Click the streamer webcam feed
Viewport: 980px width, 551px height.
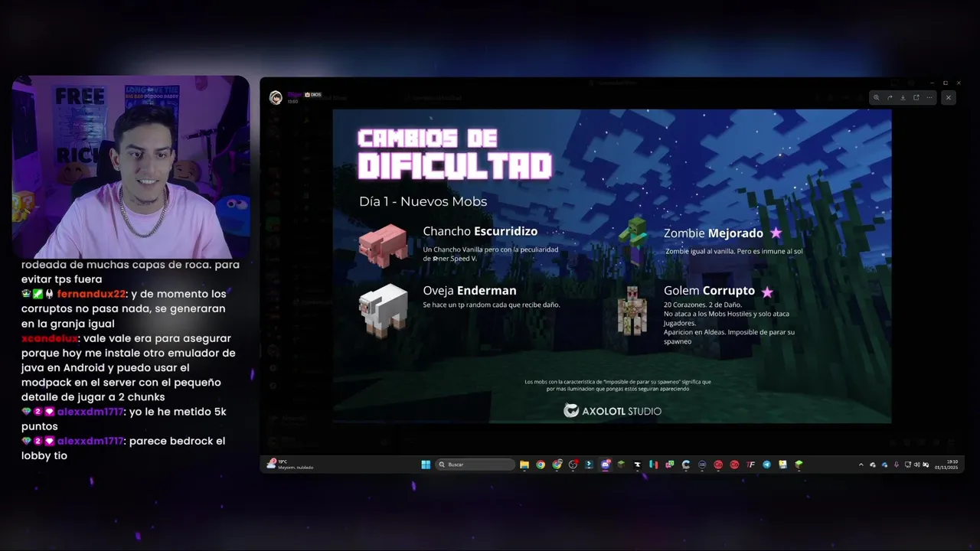pos(131,167)
